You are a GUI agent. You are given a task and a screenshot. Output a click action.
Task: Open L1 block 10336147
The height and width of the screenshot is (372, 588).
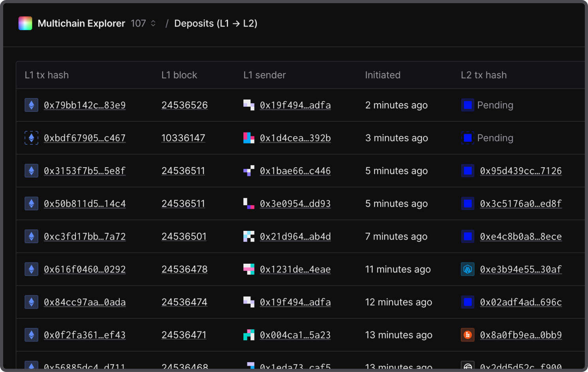(x=183, y=138)
